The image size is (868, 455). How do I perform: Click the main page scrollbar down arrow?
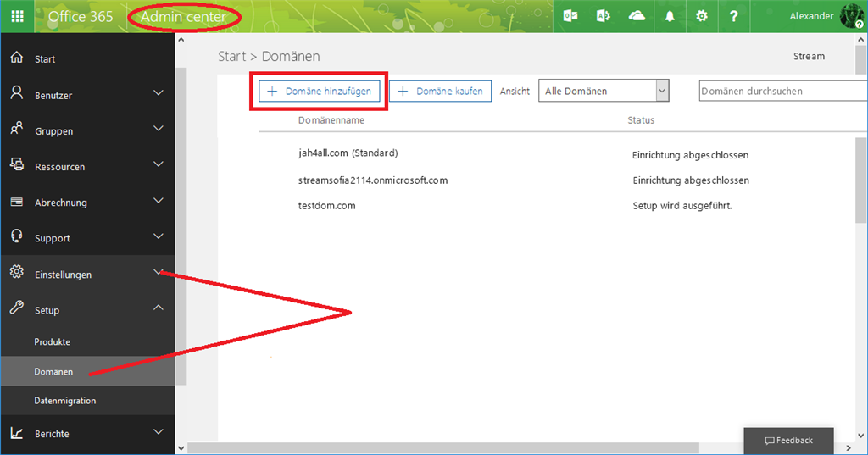[x=861, y=435]
